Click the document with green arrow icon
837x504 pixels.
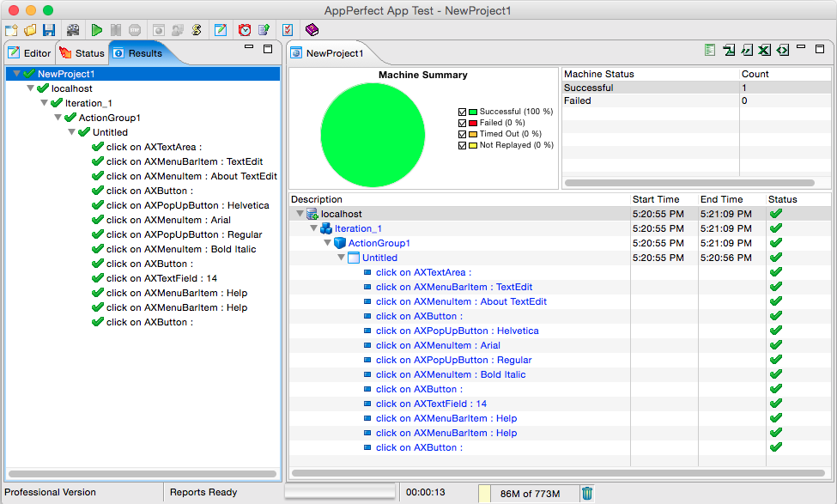point(264,30)
